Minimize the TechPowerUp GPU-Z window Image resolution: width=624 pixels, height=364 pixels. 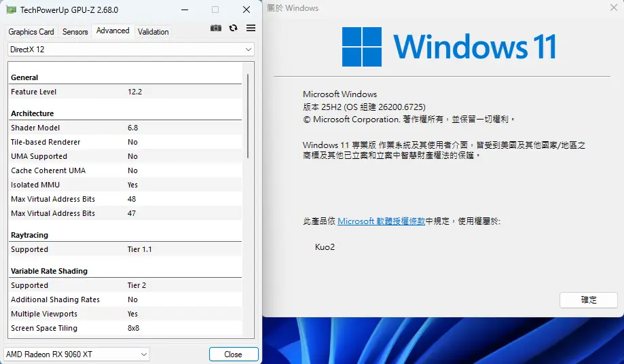[x=184, y=10]
